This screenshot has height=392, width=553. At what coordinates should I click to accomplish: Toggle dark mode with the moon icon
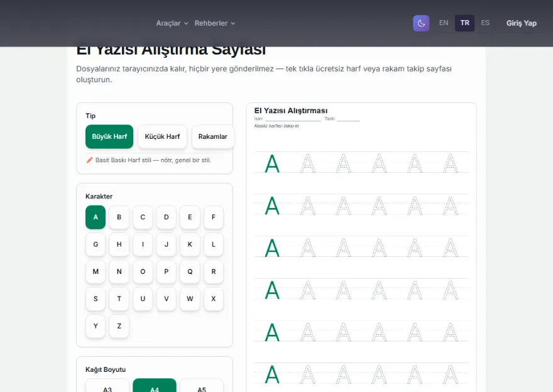click(x=421, y=23)
